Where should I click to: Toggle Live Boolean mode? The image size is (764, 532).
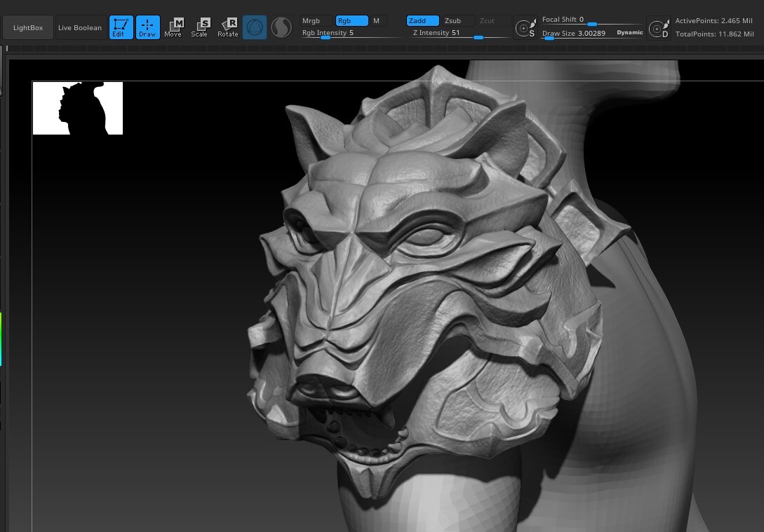(79, 27)
